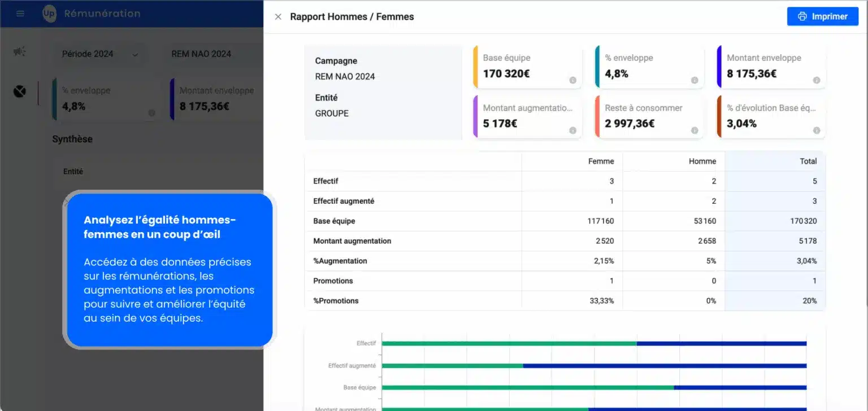Screen dimensions: 868x411
Task: Click the Imprimer print button
Action: point(822,17)
